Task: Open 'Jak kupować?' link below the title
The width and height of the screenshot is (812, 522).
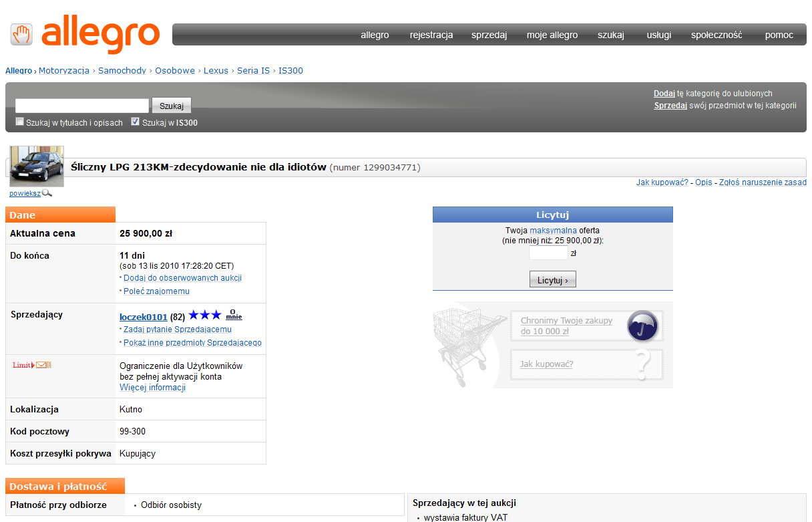Action: 662,182
